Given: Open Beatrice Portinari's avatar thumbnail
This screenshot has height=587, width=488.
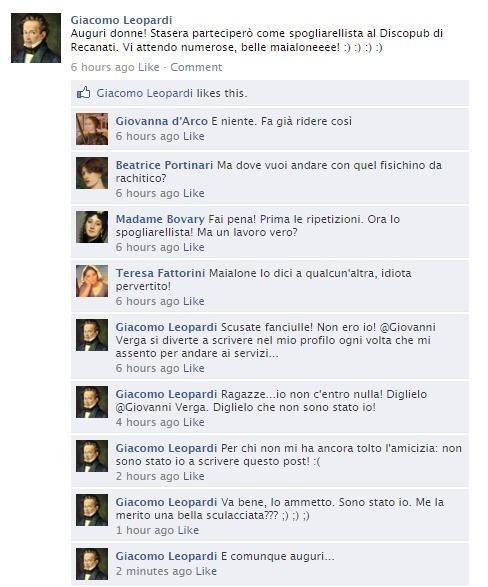Looking at the screenshot, I should pos(92,173).
